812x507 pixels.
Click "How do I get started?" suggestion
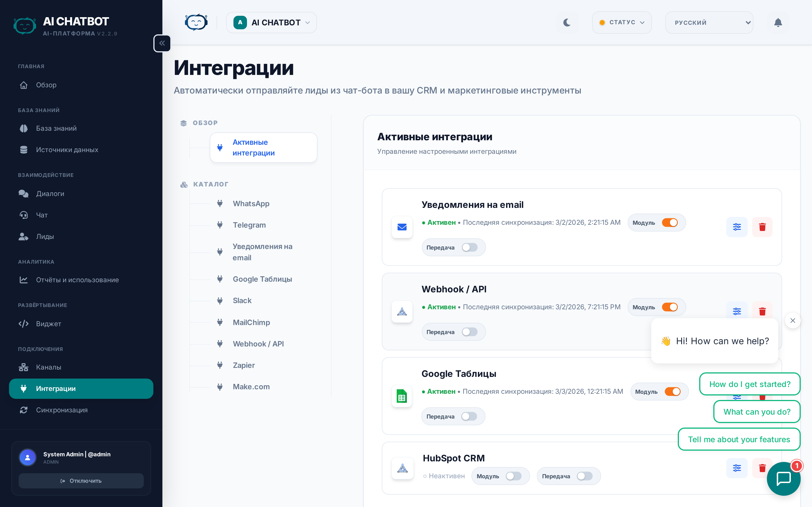tap(750, 384)
